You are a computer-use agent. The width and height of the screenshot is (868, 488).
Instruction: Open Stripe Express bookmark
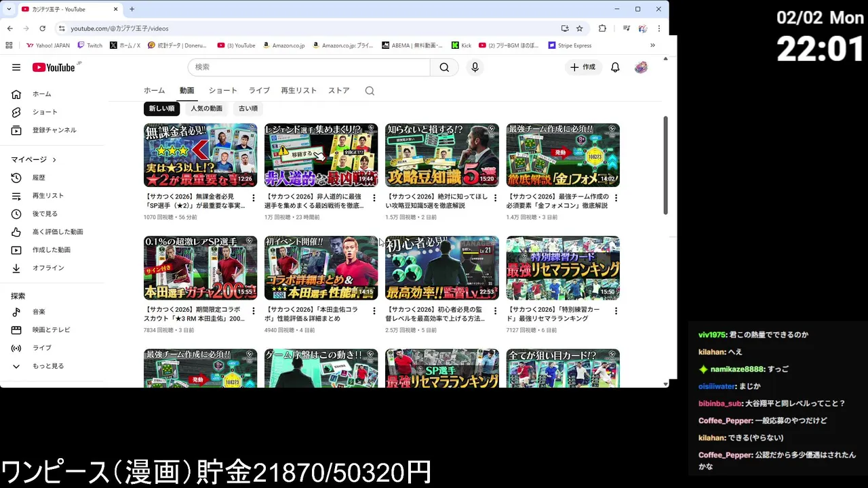coord(570,45)
